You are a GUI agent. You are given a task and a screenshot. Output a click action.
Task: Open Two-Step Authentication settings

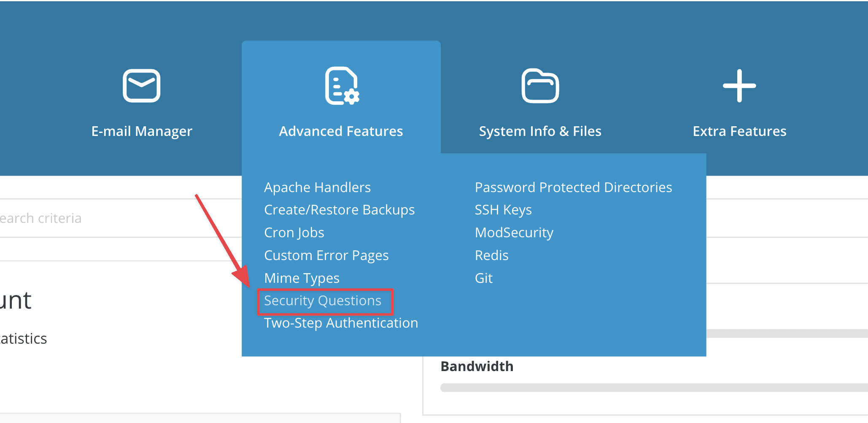[340, 323]
